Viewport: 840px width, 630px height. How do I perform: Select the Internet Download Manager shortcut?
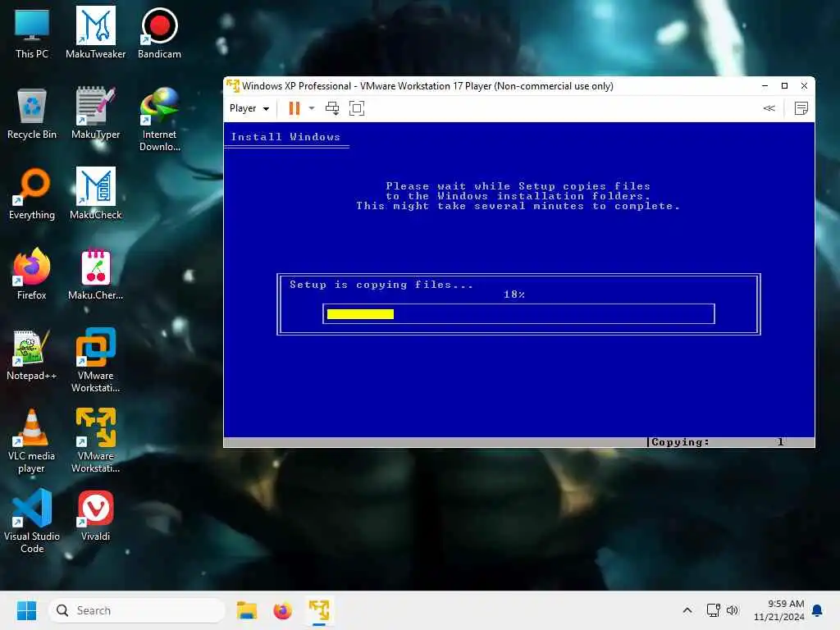[x=159, y=119]
